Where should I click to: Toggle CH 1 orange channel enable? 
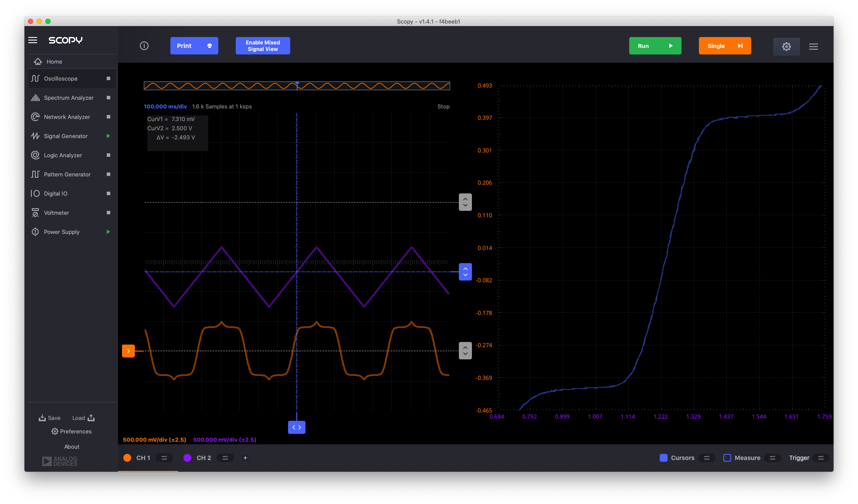[x=127, y=458]
